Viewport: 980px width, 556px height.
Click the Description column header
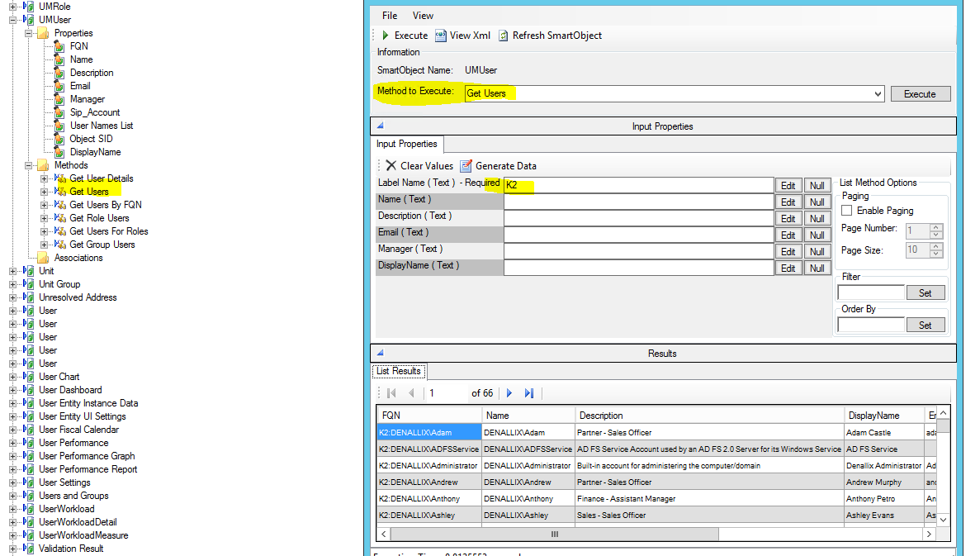[708, 416]
